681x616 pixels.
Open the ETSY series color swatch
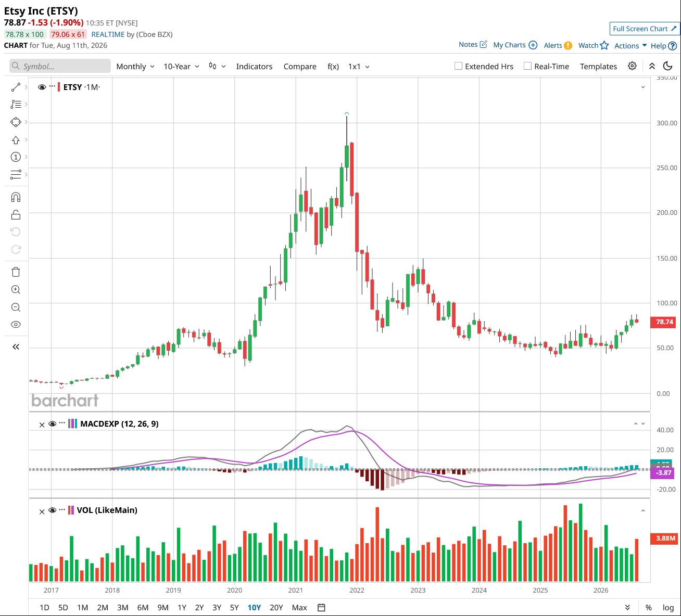click(x=59, y=87)
